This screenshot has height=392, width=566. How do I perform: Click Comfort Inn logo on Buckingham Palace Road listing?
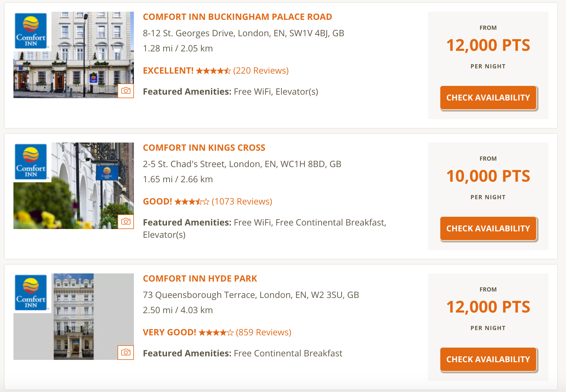(31, 31)
